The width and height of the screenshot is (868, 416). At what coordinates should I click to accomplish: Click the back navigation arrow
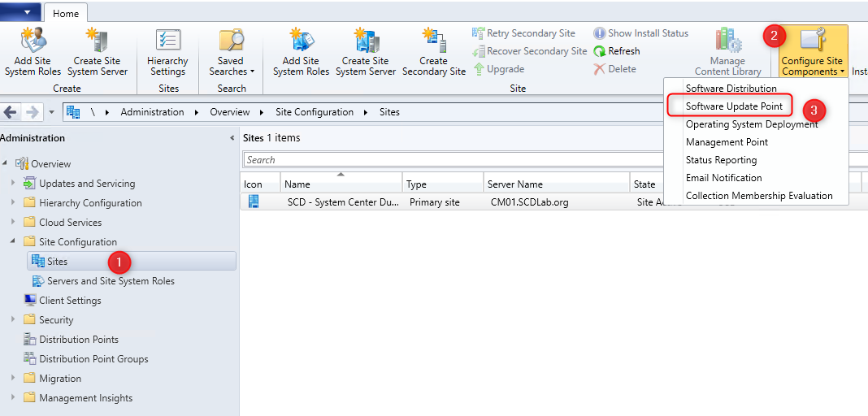(x=11, y=112)
